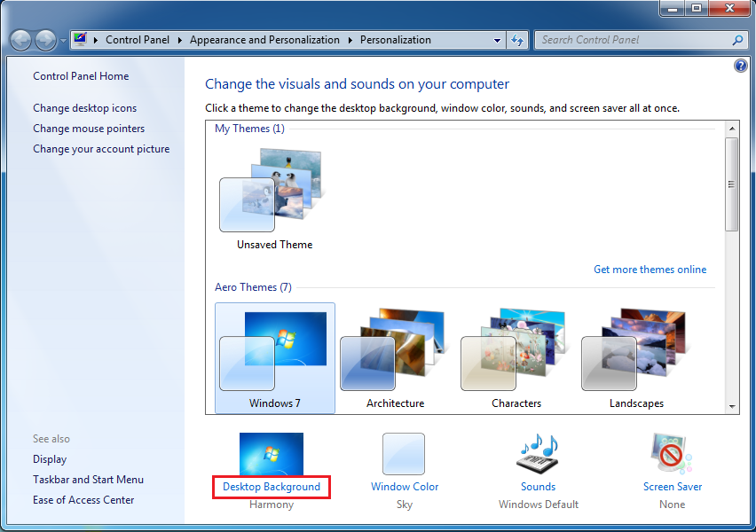
Task: Click the Back navigation arrow
Action: point(21,40)
